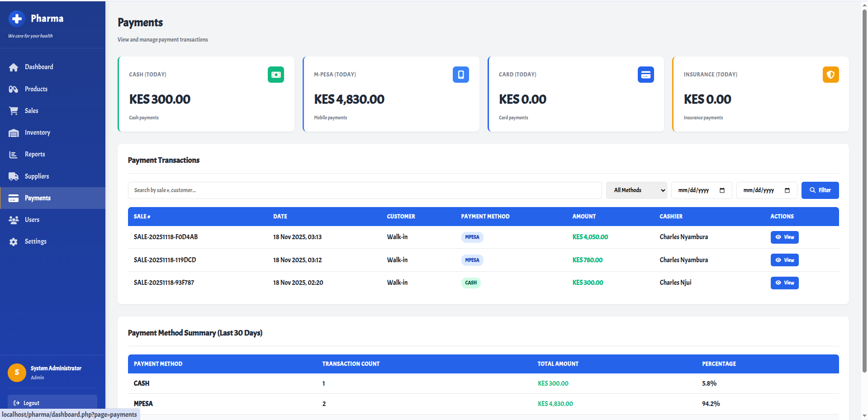
Task: Click the Cash payments banknote icon
Action: click(x=276, y=75)
